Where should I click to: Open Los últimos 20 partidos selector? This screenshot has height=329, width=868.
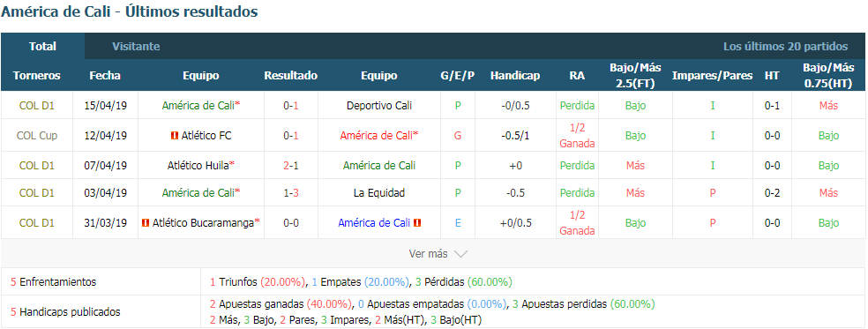(785, 47)
